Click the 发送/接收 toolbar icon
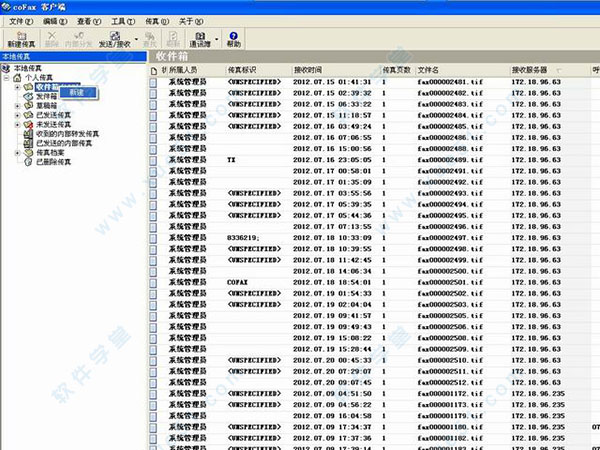The height and width of the screenshot is (450, 600). (x=116, y=35)
